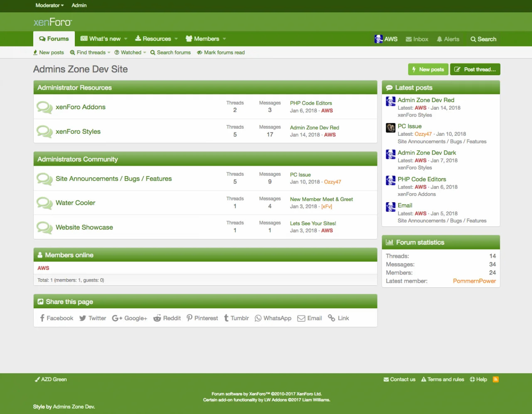The height and width of the screenshot is (414, 532).
Task: Share page via Tumblr icon
Action: (226, 318)
